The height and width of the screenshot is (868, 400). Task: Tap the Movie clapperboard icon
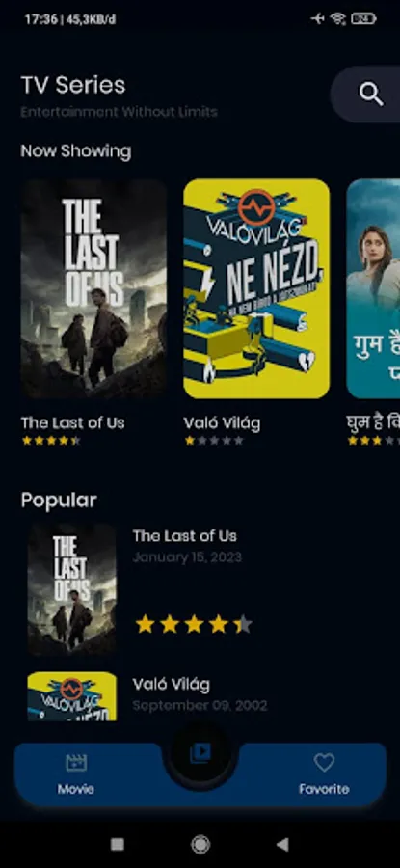tap(76, 763)
